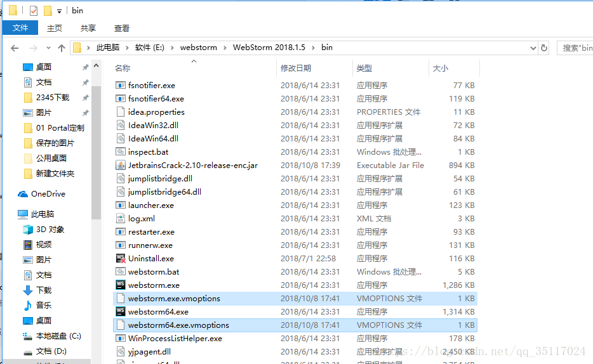The image size is (593, 364).
Task: Open 下载 folder in sidebar
Action: 44,290
